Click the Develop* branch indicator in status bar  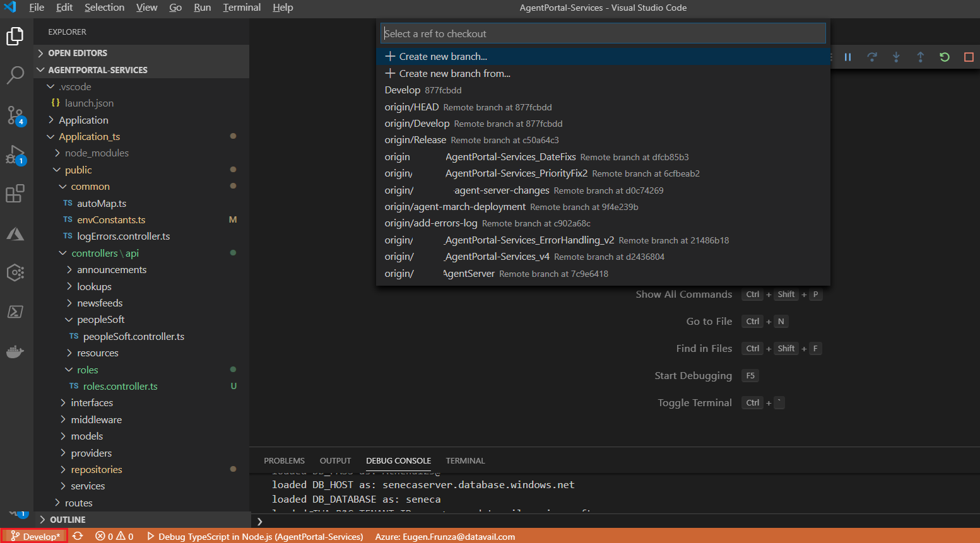tap(35, 536)
